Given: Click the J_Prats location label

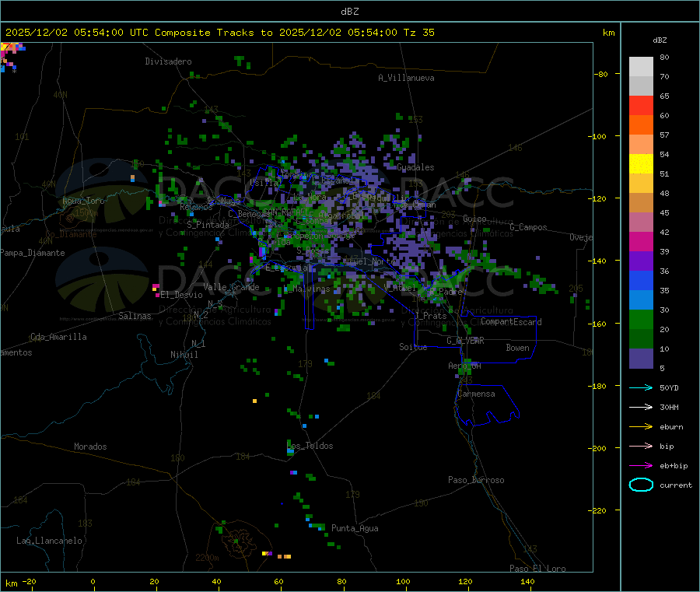Looking at the screenshot, I should 431,316.
